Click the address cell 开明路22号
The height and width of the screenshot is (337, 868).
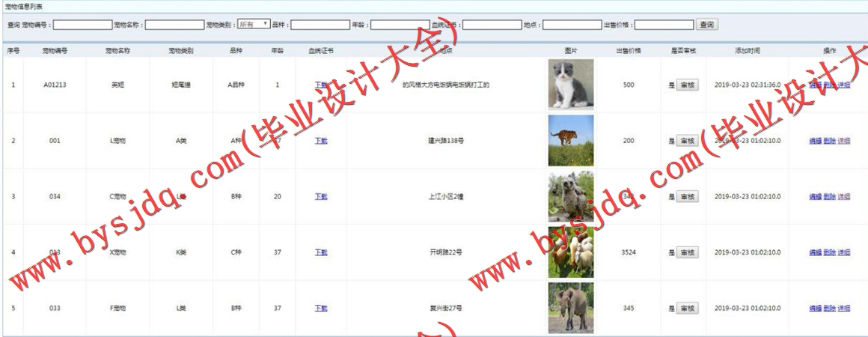click(446, 253)
